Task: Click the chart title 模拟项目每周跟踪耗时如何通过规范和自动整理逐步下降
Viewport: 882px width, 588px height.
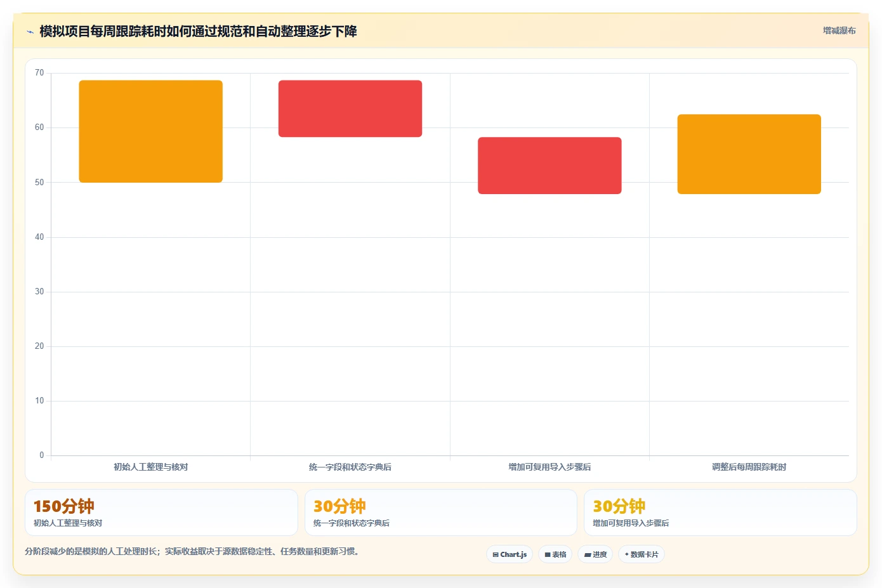Action: tap(198, 31)
